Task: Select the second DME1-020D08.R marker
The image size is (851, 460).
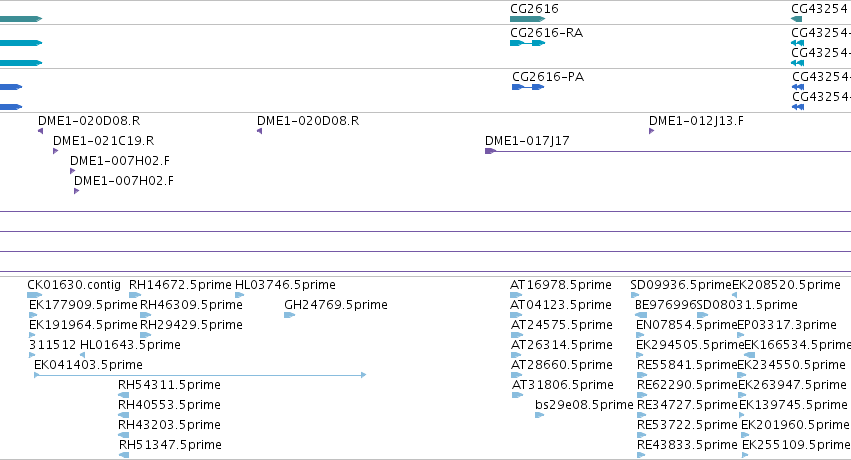Action: click(x=259, y=131)
